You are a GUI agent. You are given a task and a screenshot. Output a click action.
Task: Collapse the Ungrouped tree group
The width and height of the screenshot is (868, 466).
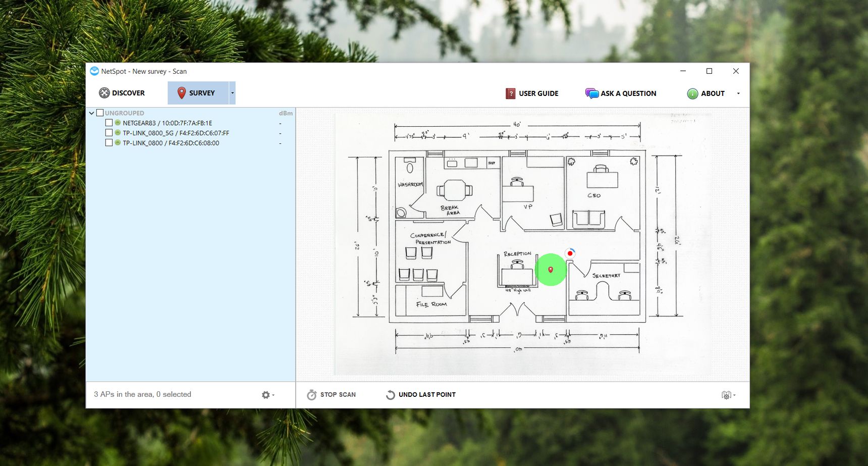pyautogui.click(x=91, y=113)
